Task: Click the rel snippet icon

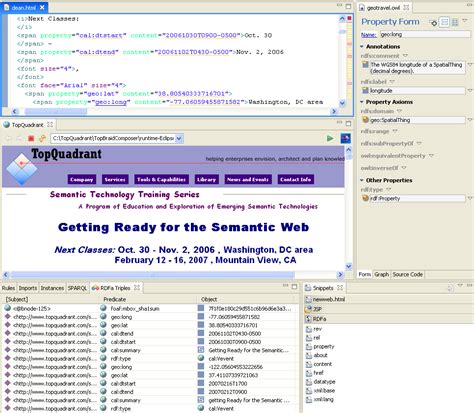Action: (309, 338)
